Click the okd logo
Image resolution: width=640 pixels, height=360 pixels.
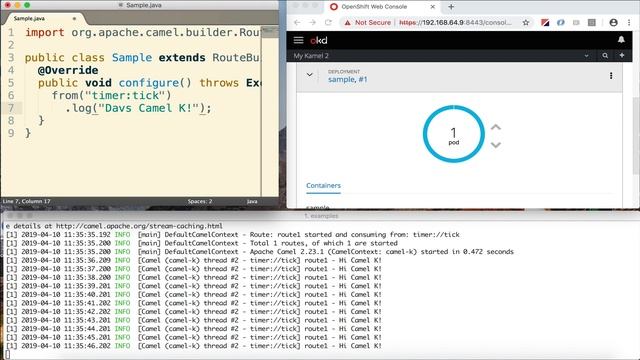coord(319,40)
